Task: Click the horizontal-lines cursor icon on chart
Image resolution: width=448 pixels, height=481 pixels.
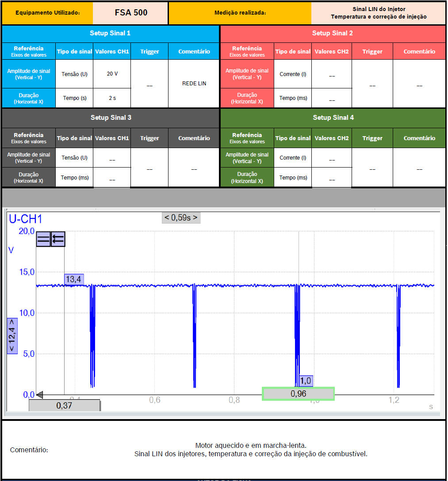Action: [x=43, y=239]
